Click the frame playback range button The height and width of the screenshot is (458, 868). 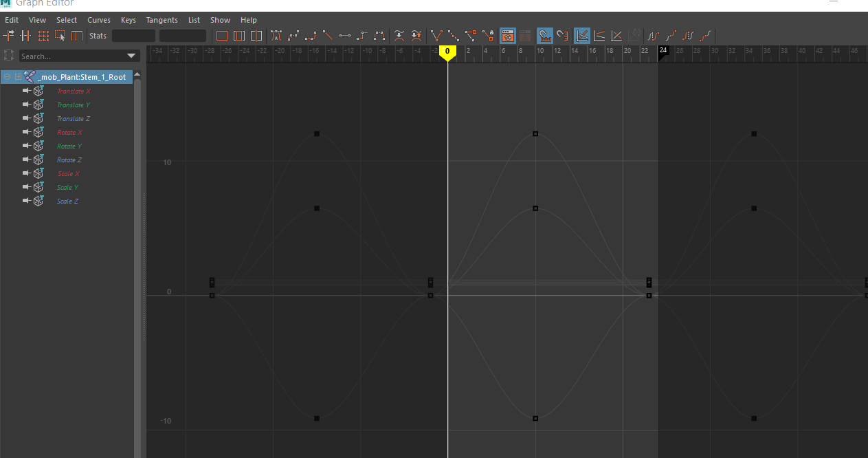(238, 35)
